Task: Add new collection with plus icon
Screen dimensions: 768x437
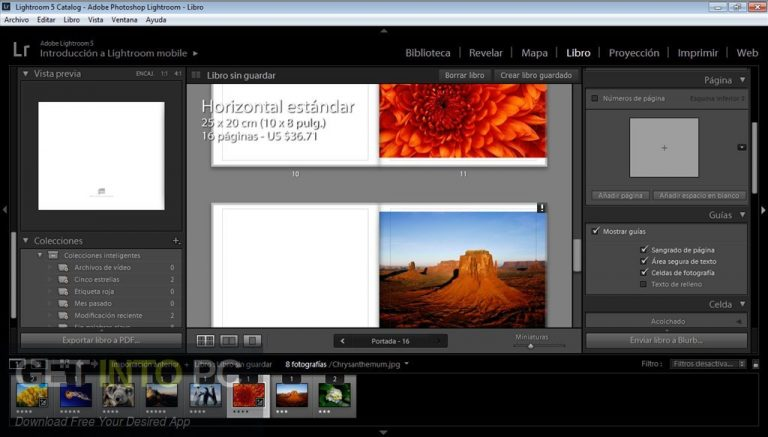Action: (176, 241)
